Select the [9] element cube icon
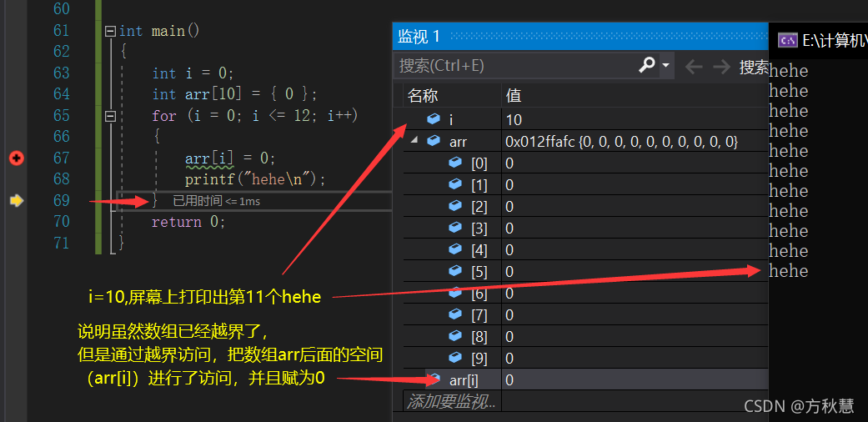The image size is (868, 422). click(455, 358)
